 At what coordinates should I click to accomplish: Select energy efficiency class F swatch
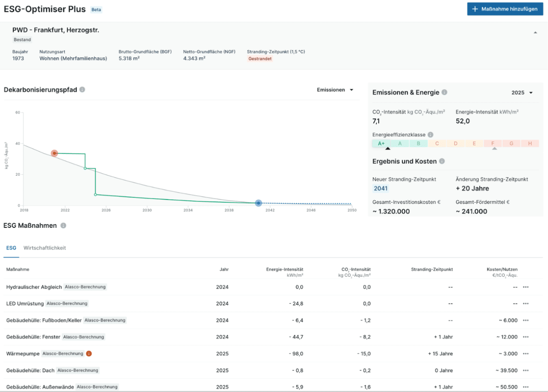pyautogui.click(x=493, y=143)
